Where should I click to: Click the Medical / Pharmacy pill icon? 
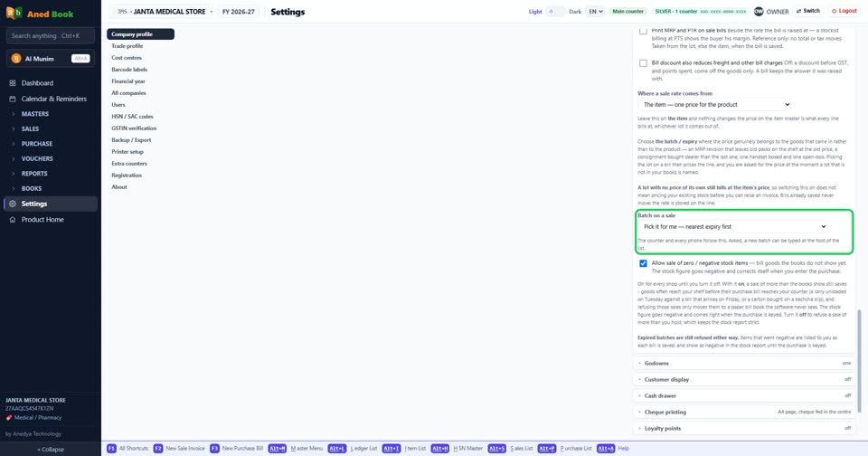click(9, 418)
